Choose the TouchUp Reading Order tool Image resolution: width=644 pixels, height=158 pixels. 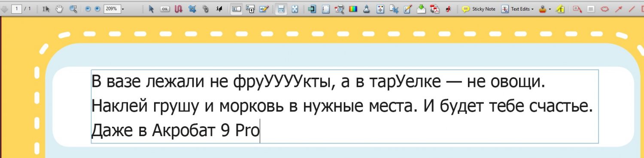pyautogui.click(x=219, y=9)
